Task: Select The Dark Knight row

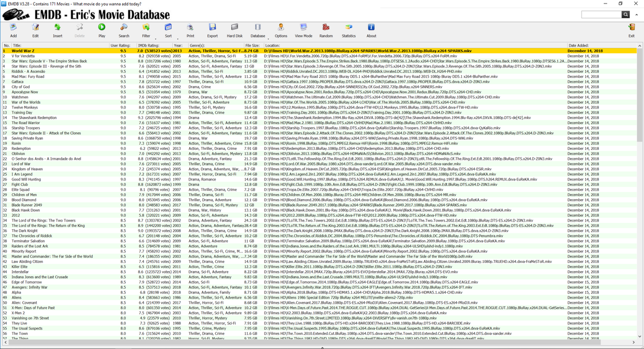Action: pos(319,231)
